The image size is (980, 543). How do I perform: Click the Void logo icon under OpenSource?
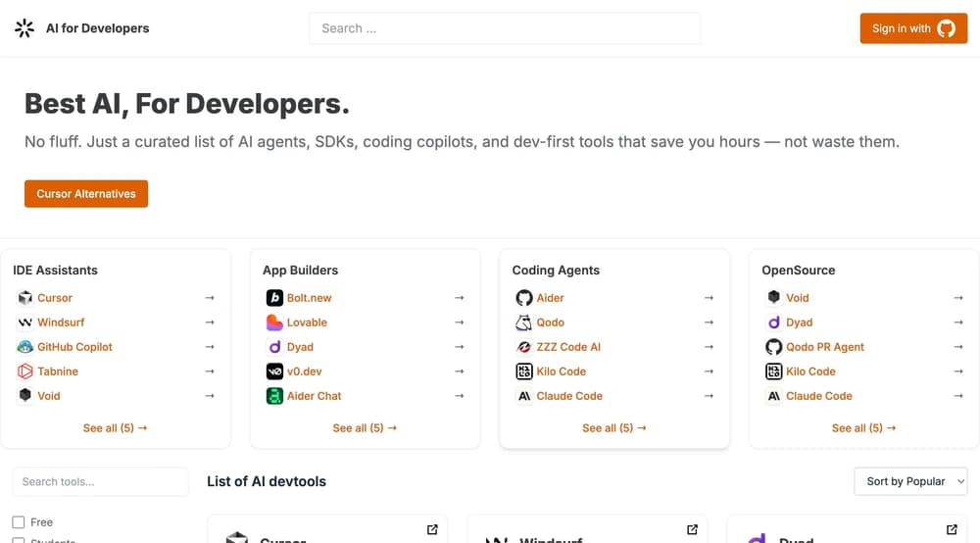(774, 298)
